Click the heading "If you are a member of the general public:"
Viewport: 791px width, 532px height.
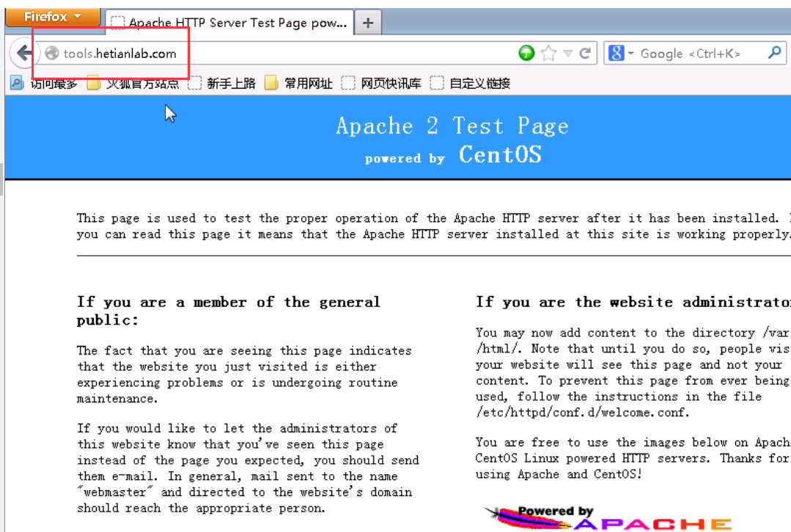[x=229, y=311]
